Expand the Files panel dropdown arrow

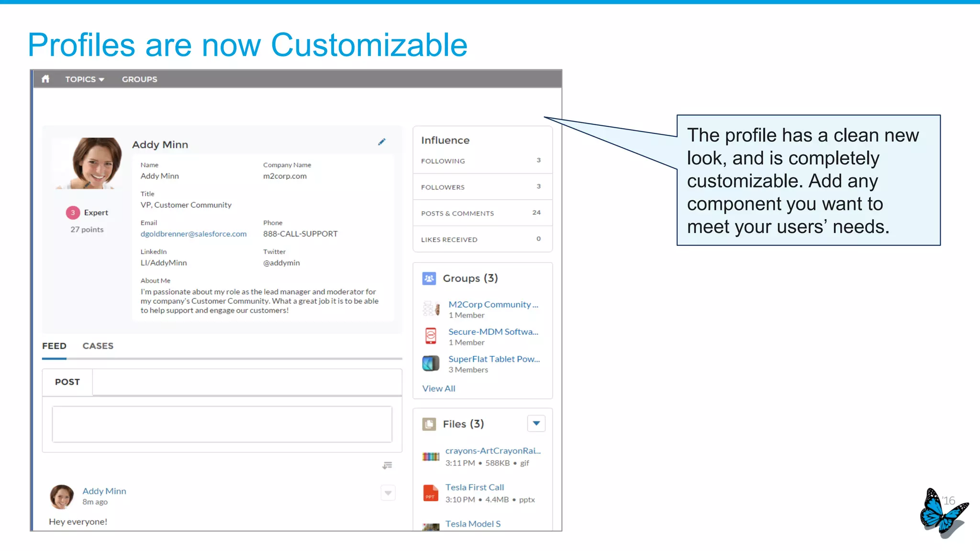536,423
